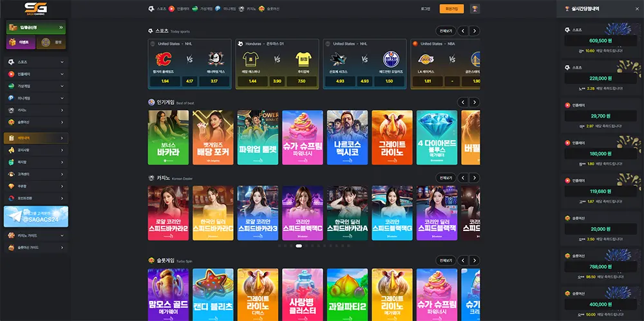The height and width of the screenshot is (321, 644).
Task: Click the soccer ball icon in the top navigation
Action: pyautogui.click(x=151, y=8)
